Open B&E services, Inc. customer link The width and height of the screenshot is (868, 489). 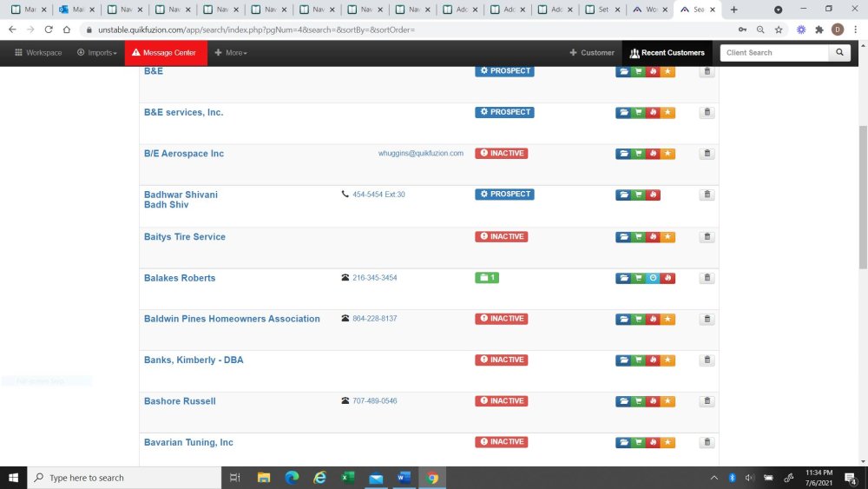(184, 112)
